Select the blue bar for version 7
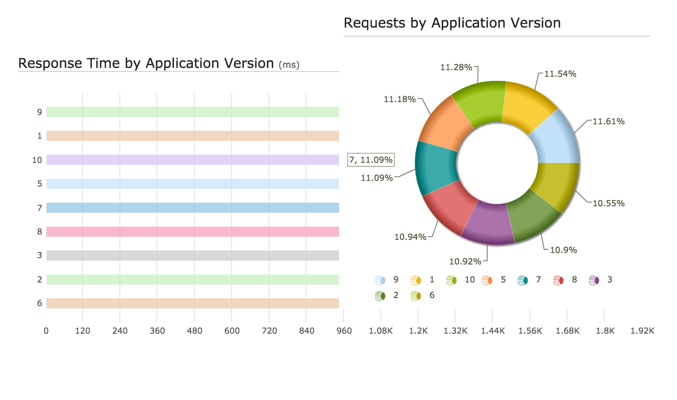 coord(192,208)
